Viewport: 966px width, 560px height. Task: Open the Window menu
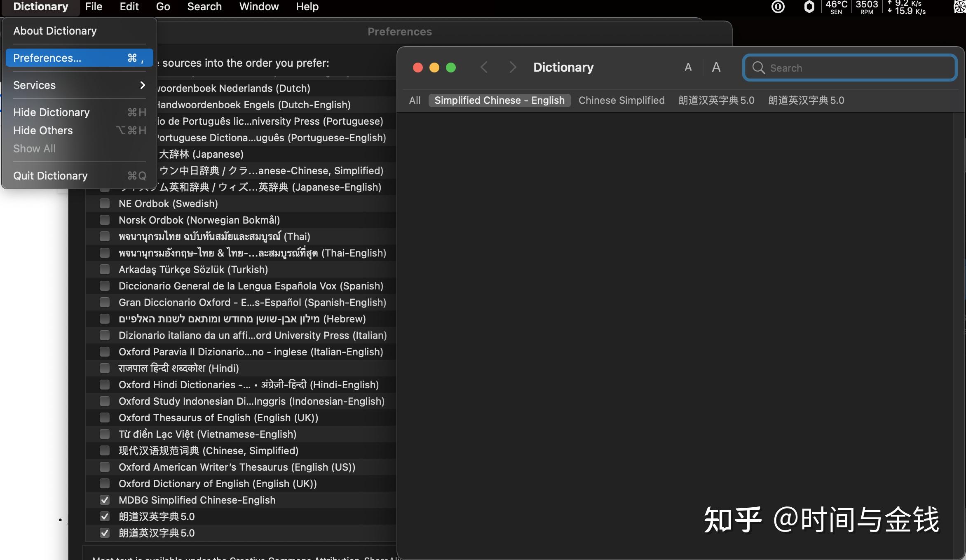coord(259,7)
